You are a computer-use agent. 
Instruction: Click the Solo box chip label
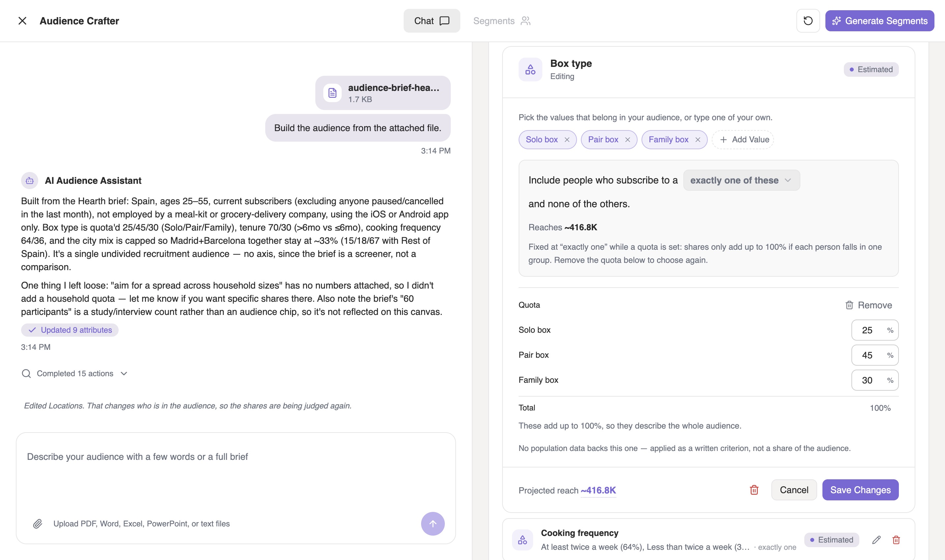coord(542,140)
